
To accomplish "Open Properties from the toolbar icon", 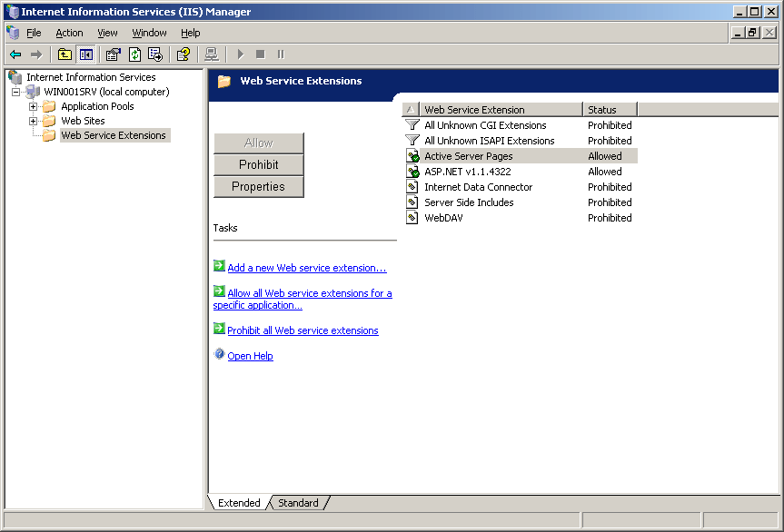I will 114,54.
